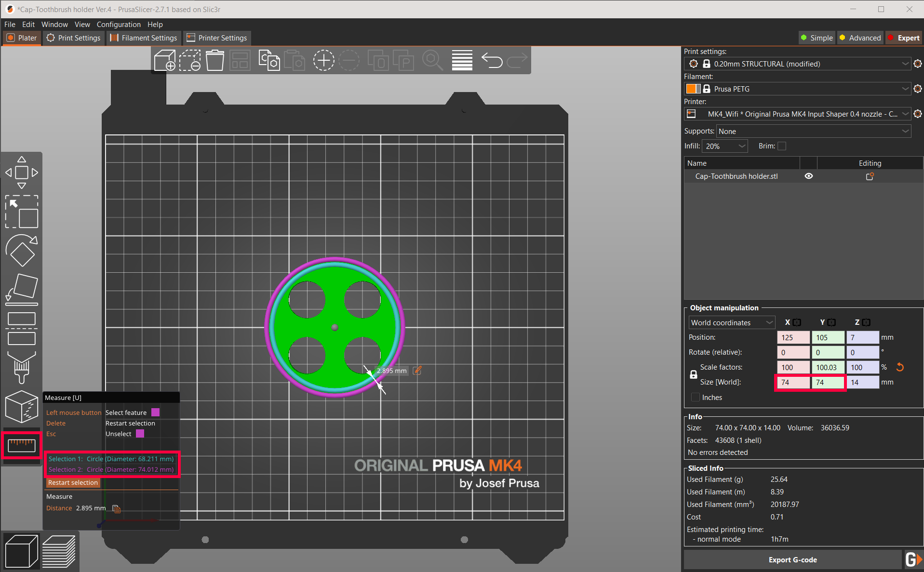Click the Arrange objects toolbar icon
924x572 pixels.
pyautogui.click(x=240, y=61)
